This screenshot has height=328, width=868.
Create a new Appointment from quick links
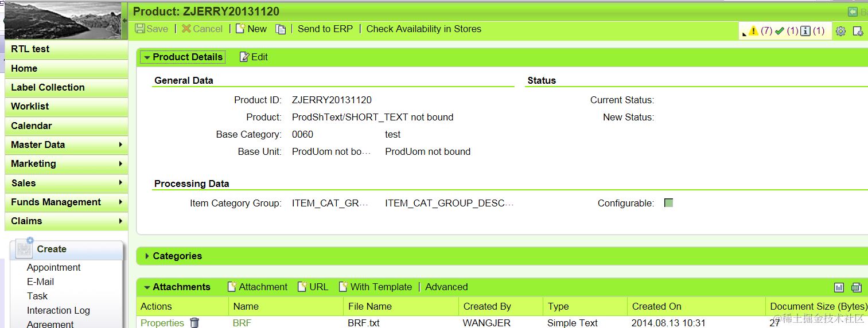pos(53,267)
